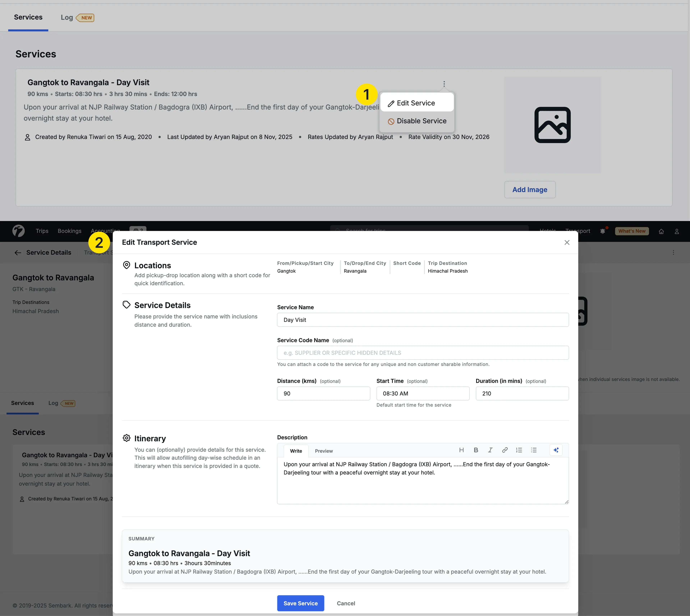Apply heading formatting in the editor
Image resolution: width=690 pixels, height=616 pixels.
(461, 450)
